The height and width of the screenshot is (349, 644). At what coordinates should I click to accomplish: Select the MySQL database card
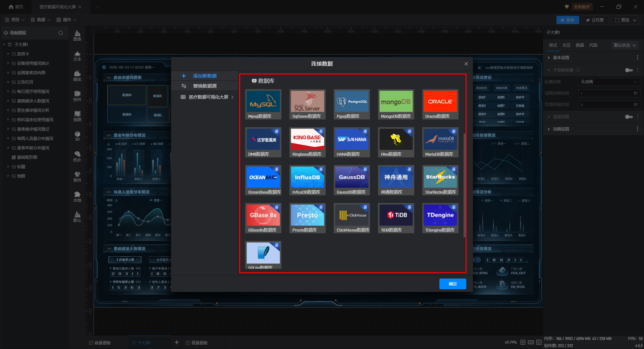tap(263, 104)
